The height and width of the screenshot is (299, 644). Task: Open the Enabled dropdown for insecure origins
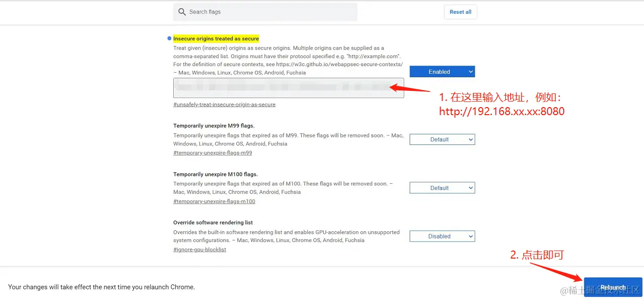coord(439,72)
